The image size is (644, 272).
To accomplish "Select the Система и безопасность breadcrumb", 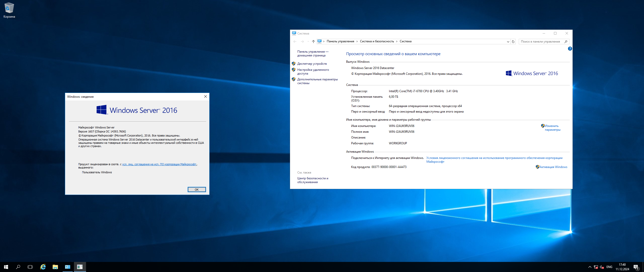I will tap(377, 41).
